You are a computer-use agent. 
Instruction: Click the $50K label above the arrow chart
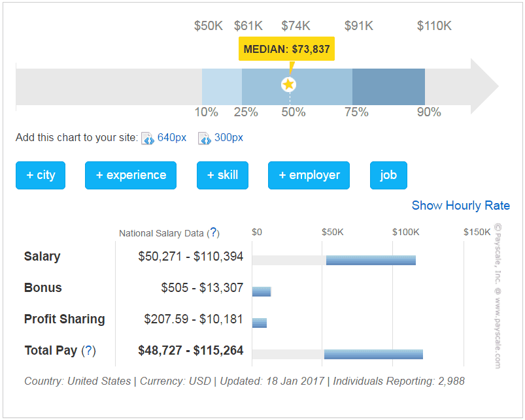point(209,25)
